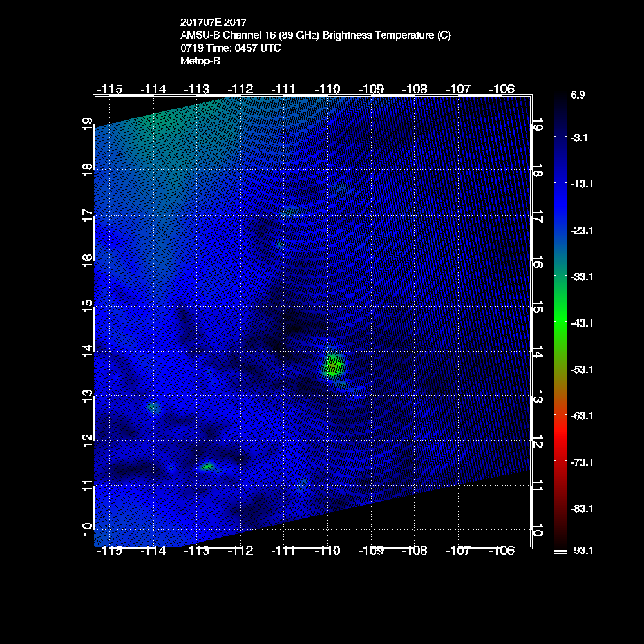Click the 6.9 label atop the color scale

coord(578,95)
